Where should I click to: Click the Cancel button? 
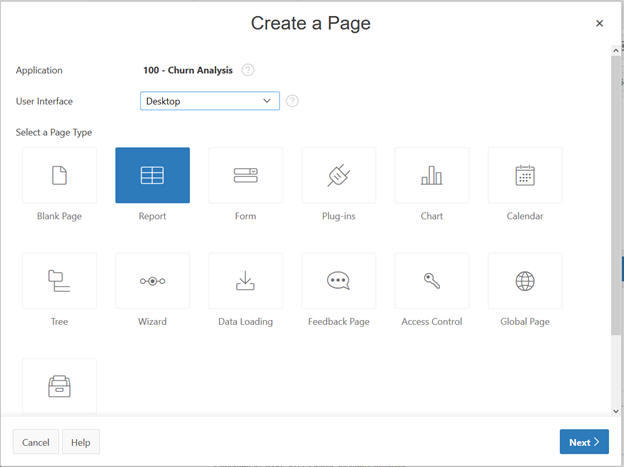pos(36,442)
